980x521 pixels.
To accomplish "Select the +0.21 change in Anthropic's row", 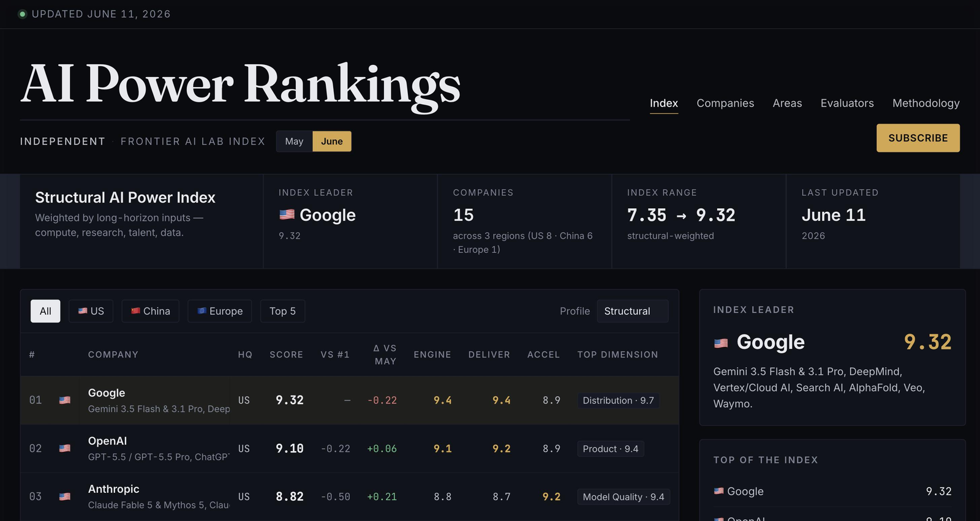I will click(x=382, y=497).
